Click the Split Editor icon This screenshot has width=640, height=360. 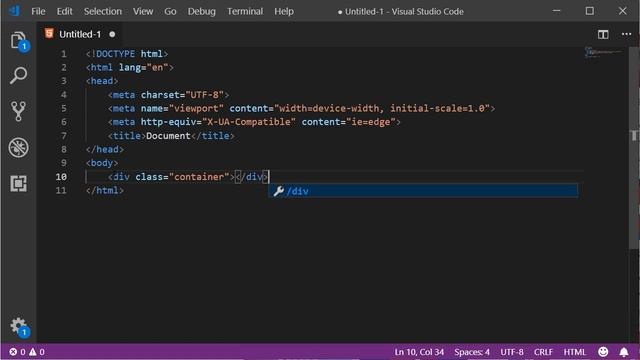point(603,34)
